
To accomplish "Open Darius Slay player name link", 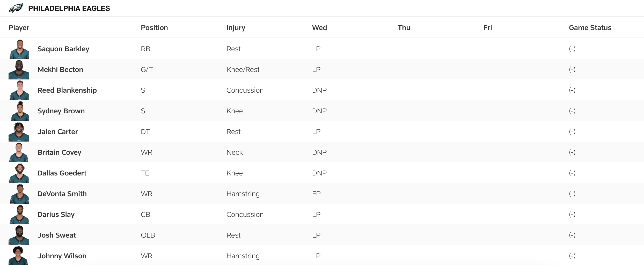I will coord(56,215).
